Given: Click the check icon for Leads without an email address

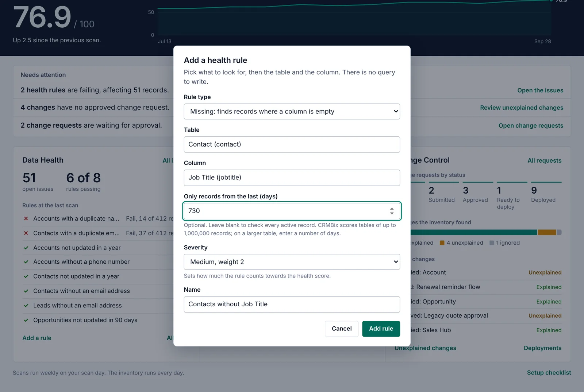Looking at the screenshot, I should click(26, 306).
